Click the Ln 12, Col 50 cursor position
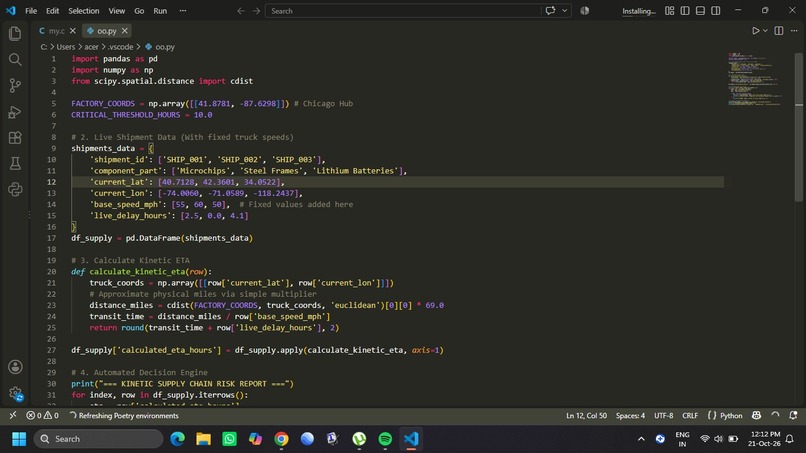 click(x=586, y=415)
